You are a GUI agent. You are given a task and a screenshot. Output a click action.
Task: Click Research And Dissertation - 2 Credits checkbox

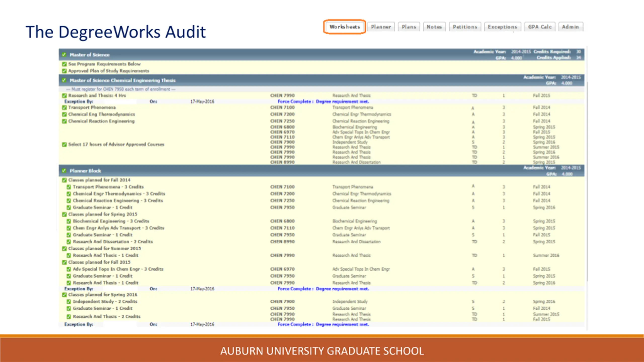coord(69,242)
